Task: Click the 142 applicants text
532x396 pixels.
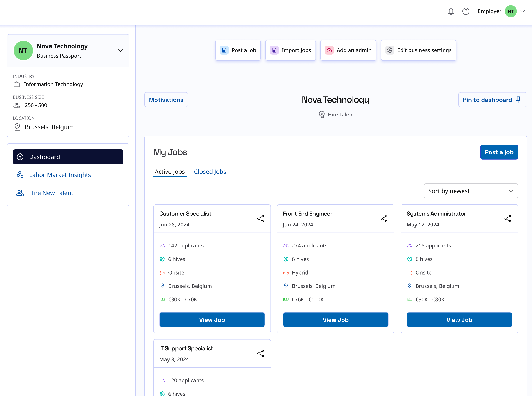Action: point(186,246)
